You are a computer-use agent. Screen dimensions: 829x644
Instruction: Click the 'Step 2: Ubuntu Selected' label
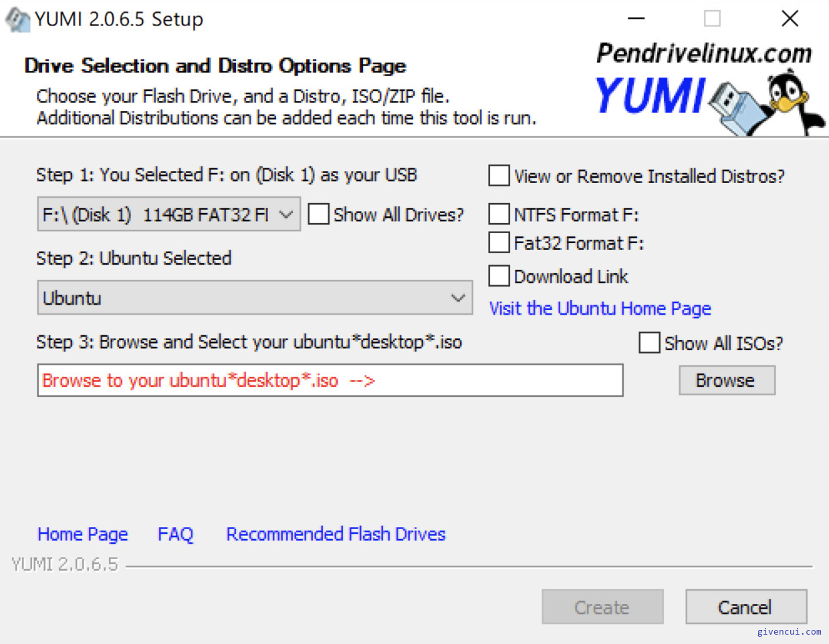click(134, 259)
